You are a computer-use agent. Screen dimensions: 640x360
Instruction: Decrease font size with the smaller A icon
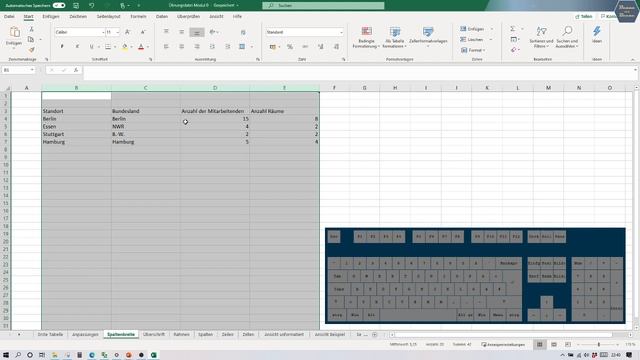tap(143, 32)
